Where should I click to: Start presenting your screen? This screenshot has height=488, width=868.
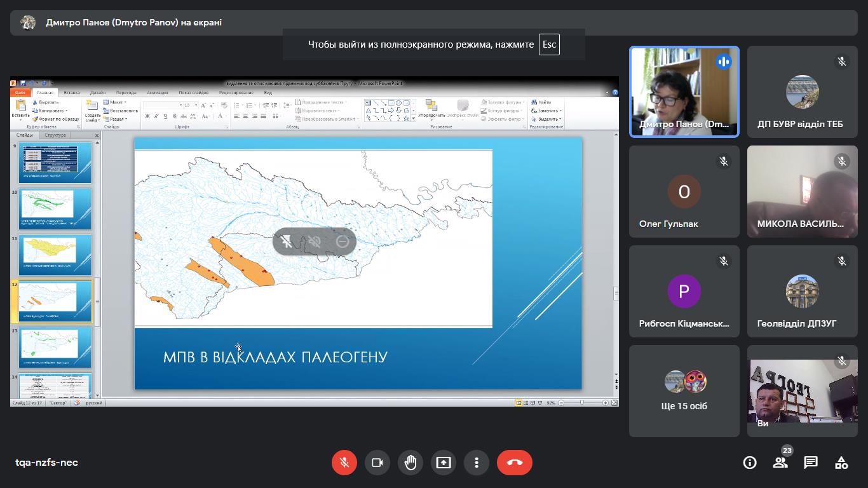444,463
